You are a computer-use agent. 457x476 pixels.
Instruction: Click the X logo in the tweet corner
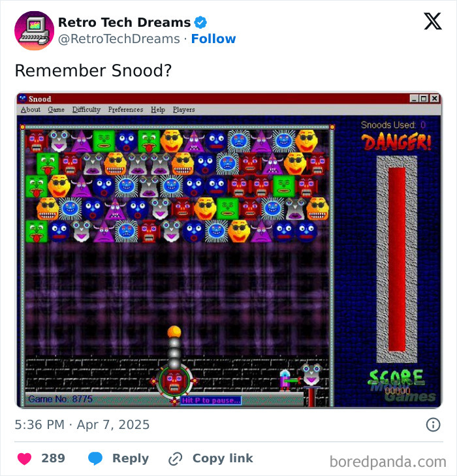pyautogui.click(x=433, y=22)
